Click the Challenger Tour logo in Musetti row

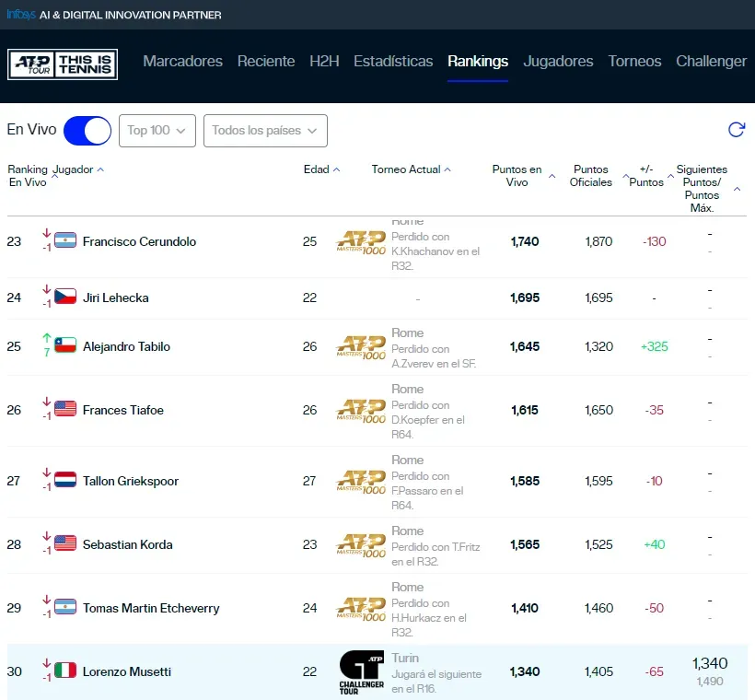(x=361, y=672)
